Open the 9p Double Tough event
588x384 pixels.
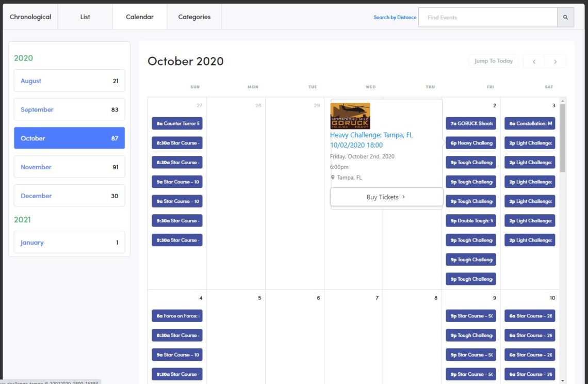pos(471,221)
